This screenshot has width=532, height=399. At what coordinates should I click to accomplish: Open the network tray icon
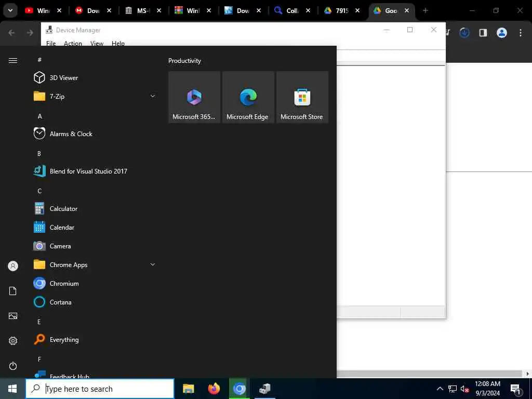(x=453, y=389)
